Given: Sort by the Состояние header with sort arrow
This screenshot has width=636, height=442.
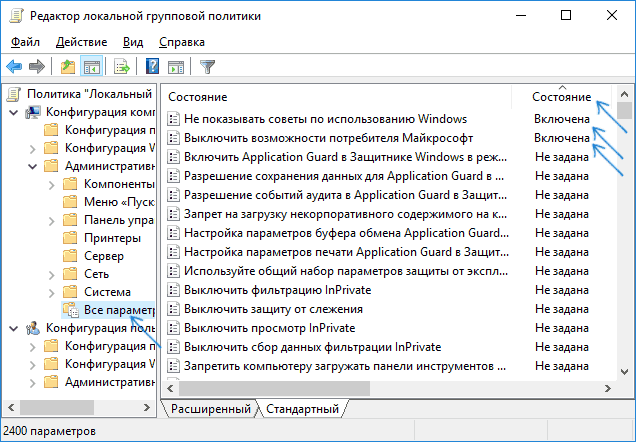Looking at the screenshot, I should click(x=562, y=97).
